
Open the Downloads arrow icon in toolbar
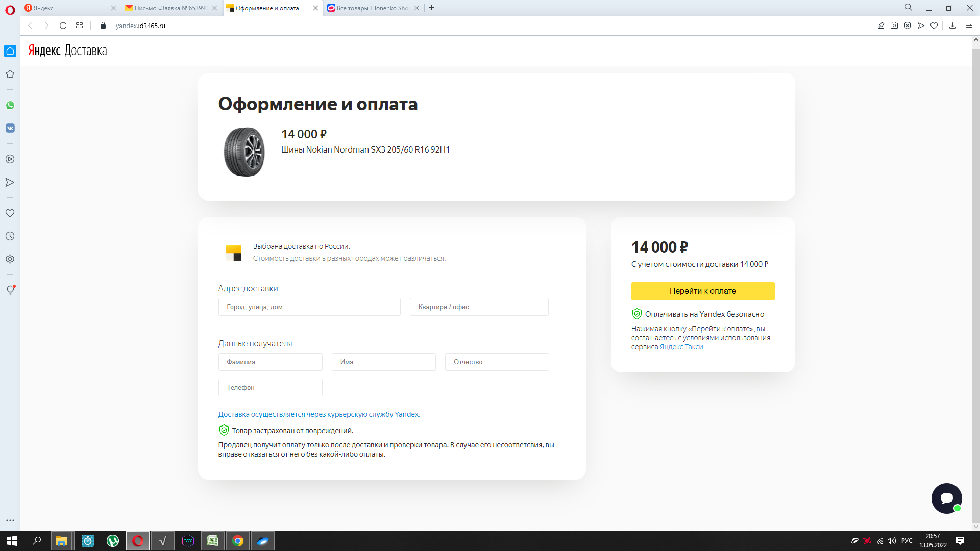[x=952, y=26]
